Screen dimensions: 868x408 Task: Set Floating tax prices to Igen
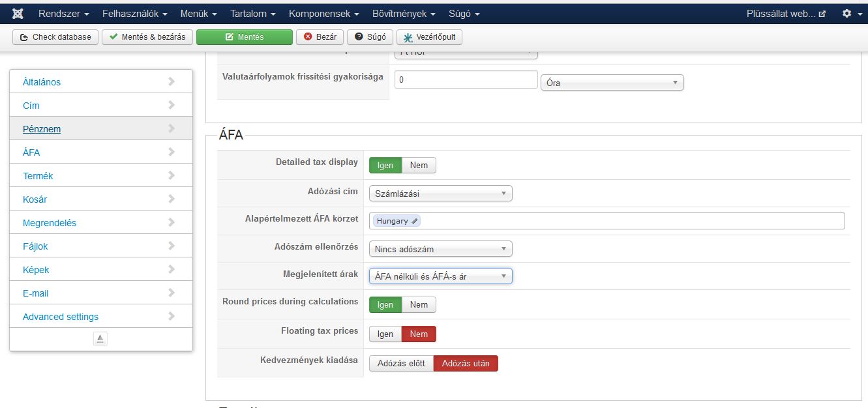pos(385,334)
